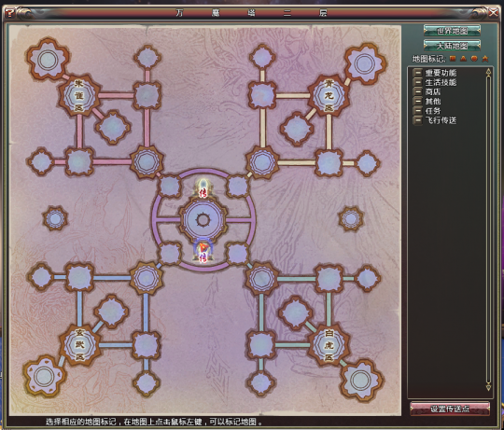The height and width of the screenshot is (430, 504).
Task: Open the 世界地图 world map
Action: 452,31
